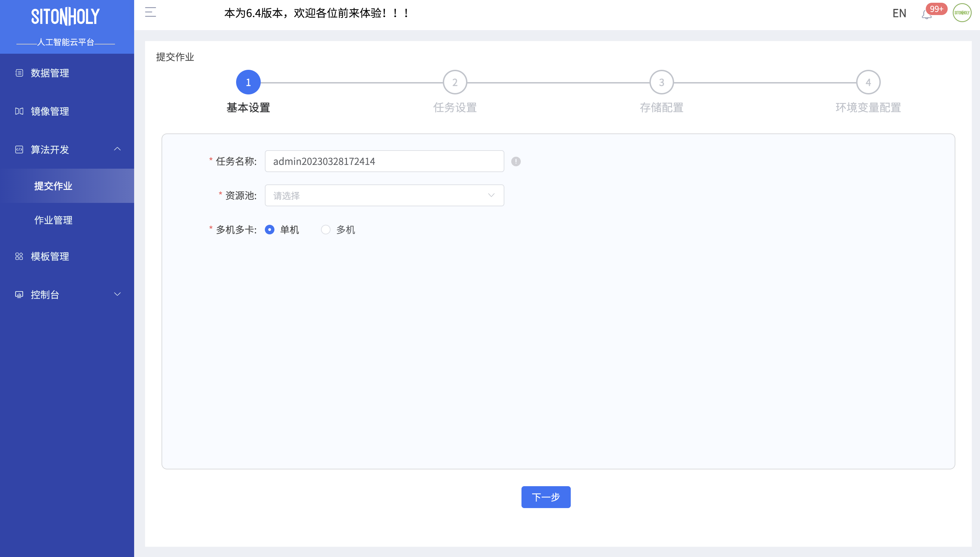Select 作业管理 submenu item

(67, 220)
